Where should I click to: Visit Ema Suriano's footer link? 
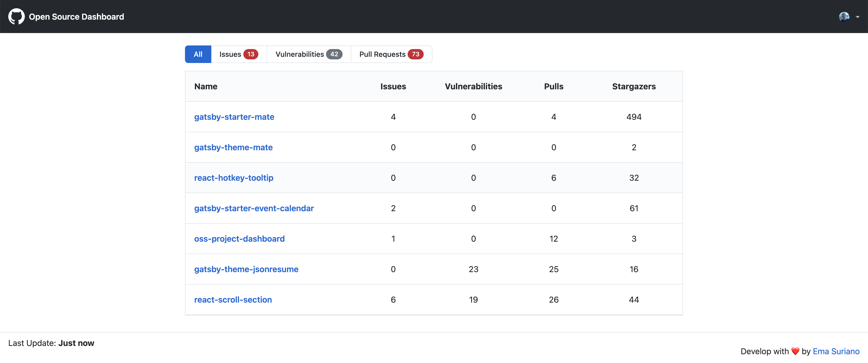click(836, 351)
